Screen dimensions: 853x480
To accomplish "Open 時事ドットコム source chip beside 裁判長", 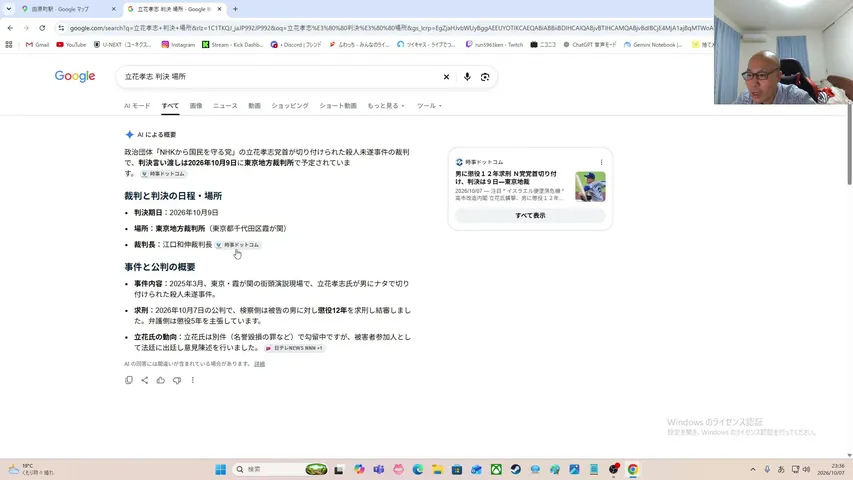I will coord(238,245).
